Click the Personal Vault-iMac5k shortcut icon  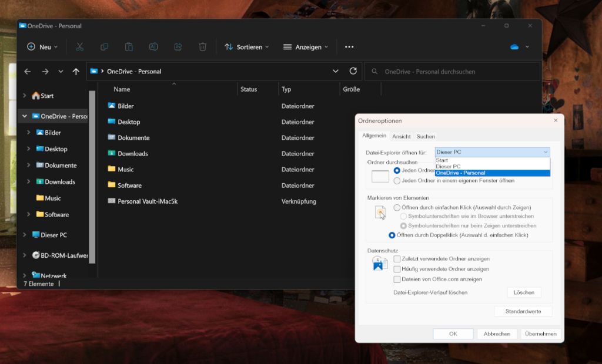pos(111,201)
